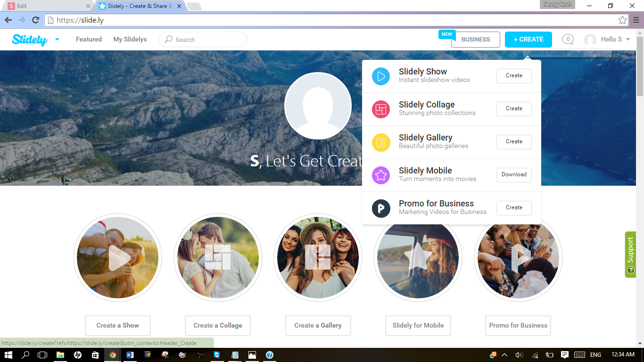Open My Slidelys page
Viewport: 644px width, 362px height.
coord(130,40)
